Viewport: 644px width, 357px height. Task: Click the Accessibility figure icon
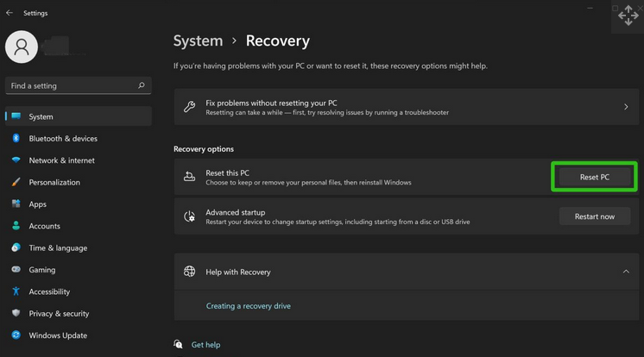pyautogui.click(x=16, y=291)
